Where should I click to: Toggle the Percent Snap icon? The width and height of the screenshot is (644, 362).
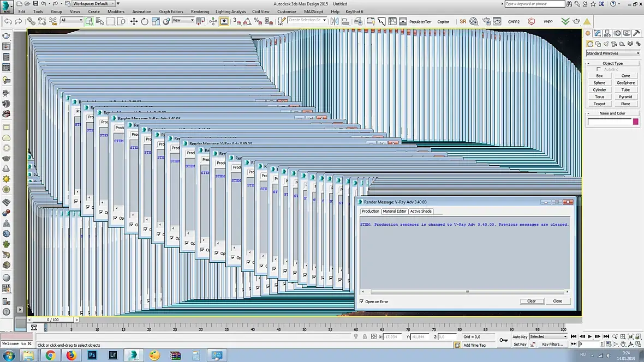point(258,21)
